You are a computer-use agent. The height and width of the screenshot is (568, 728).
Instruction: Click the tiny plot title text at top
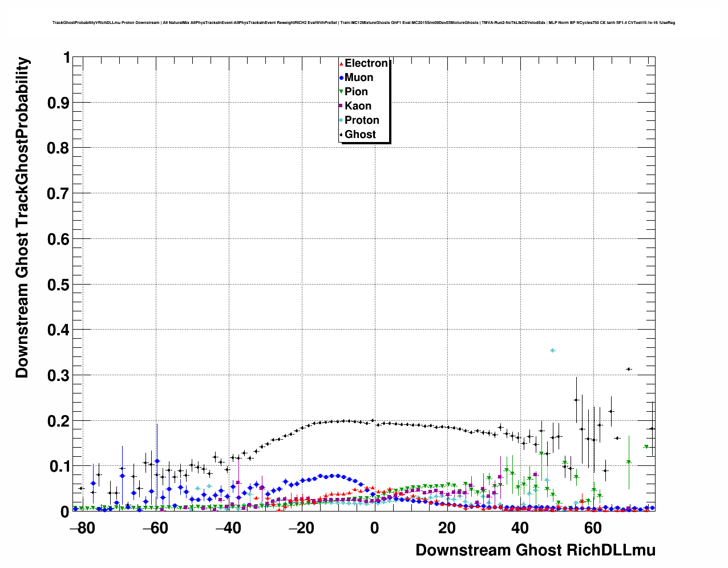coord(363,23)
